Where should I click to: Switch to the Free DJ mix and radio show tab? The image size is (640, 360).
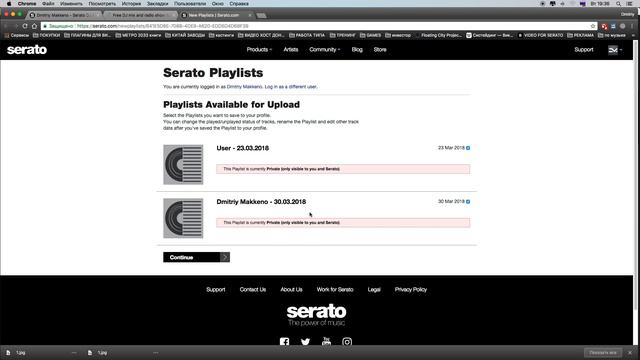tap(140, 15)
